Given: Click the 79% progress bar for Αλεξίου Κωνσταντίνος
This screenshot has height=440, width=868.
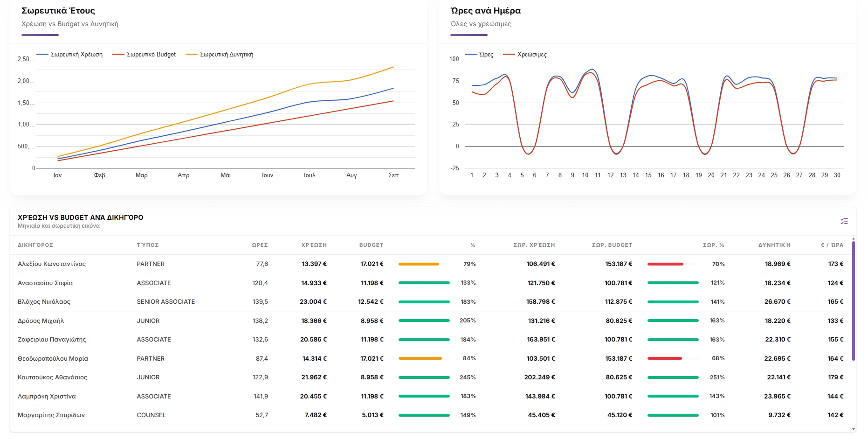Looking at the screenshot, I should (424, 264).
